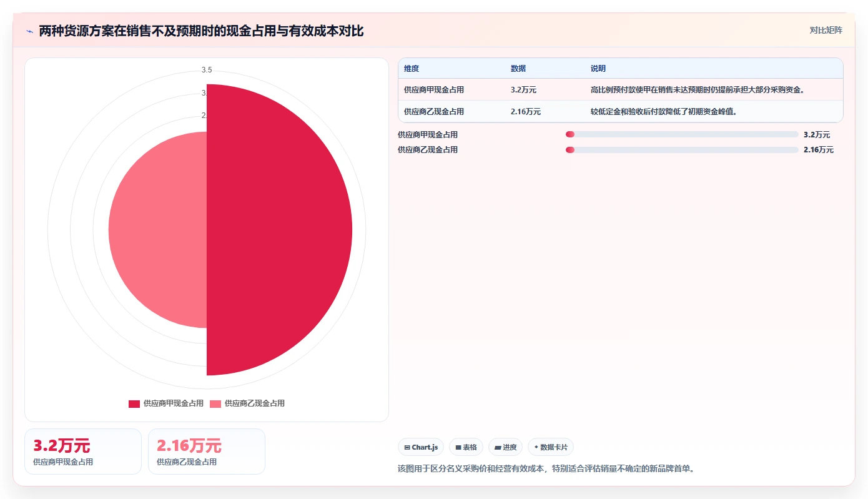This screenshot has height=499, width=868.
Task: Click the icon in the 进度 chip
Action: click(498, 448)
